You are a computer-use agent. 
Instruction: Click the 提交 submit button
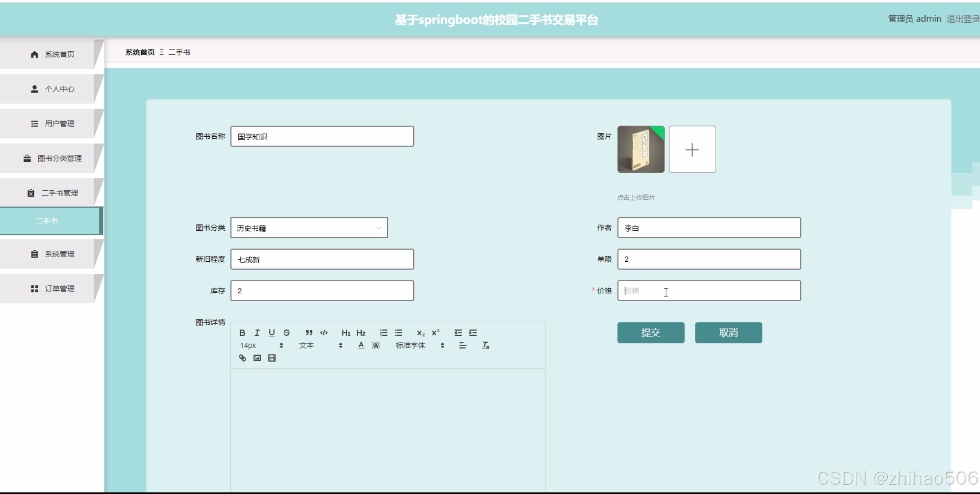(x=650, y=333)
